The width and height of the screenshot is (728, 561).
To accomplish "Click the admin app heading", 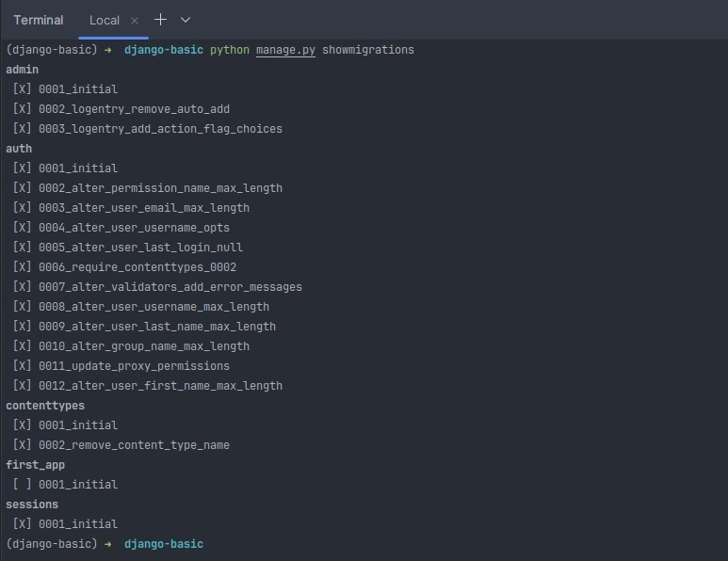I will (x=23, y=69).
